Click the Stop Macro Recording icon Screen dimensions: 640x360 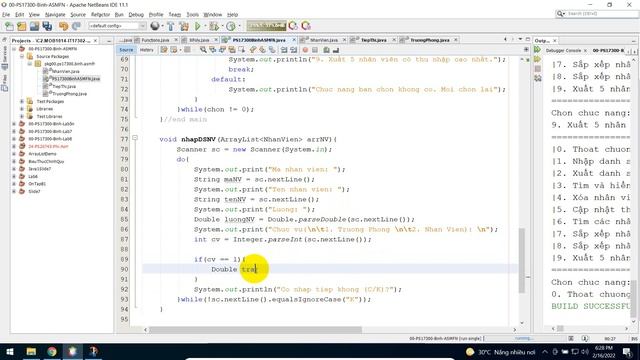click(315, 50)
